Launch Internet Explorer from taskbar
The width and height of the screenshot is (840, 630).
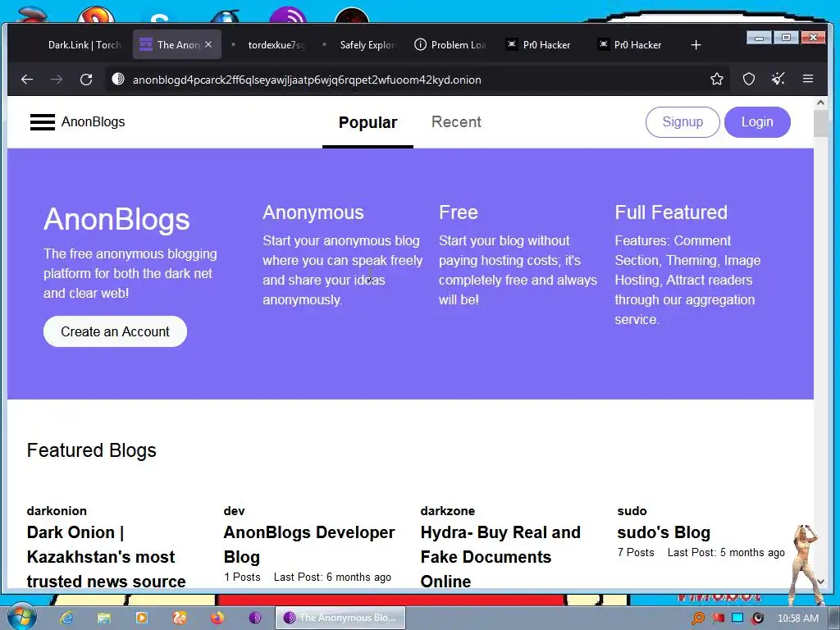point(66,618)
